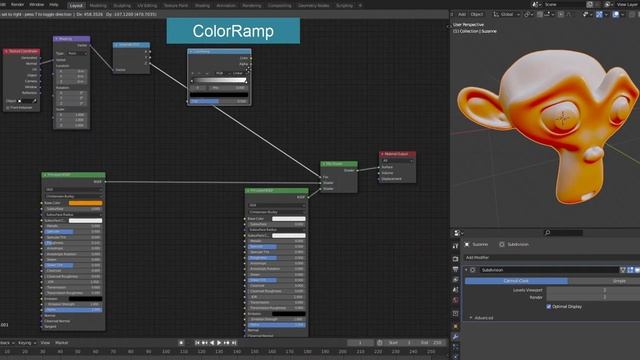Viewport: 640px width, 360px height.
Task: Open the Keying popover in timeline
Action: [27, 343]
